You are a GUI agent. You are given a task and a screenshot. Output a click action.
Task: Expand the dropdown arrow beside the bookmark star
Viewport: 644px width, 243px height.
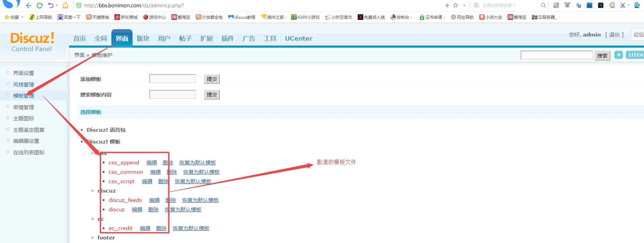(464, 5)
